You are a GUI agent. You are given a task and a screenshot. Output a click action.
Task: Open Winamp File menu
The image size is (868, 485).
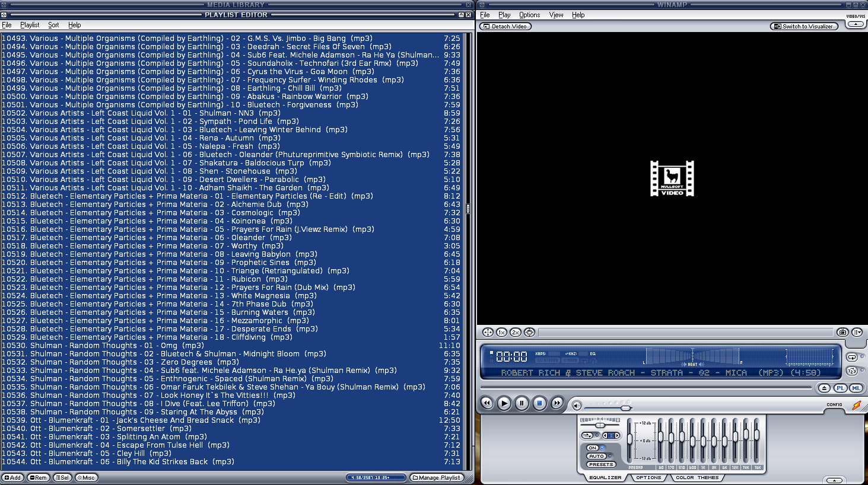pos(485,15)
